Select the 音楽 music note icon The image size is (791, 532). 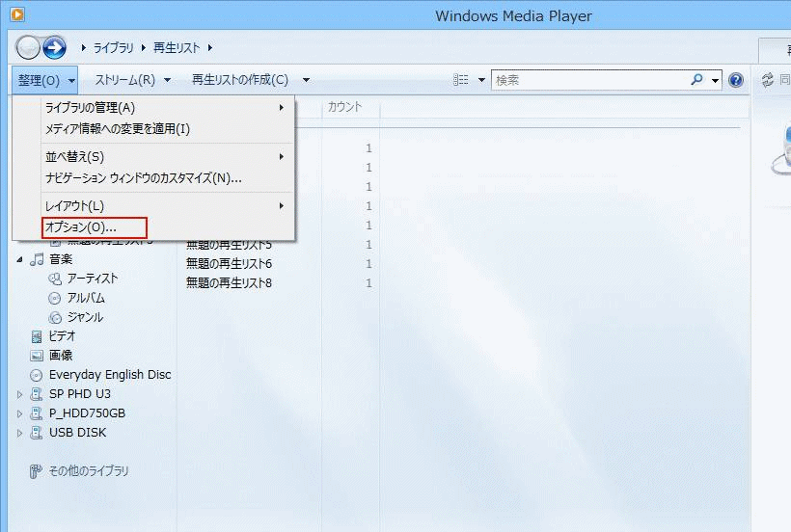(37, 259)
